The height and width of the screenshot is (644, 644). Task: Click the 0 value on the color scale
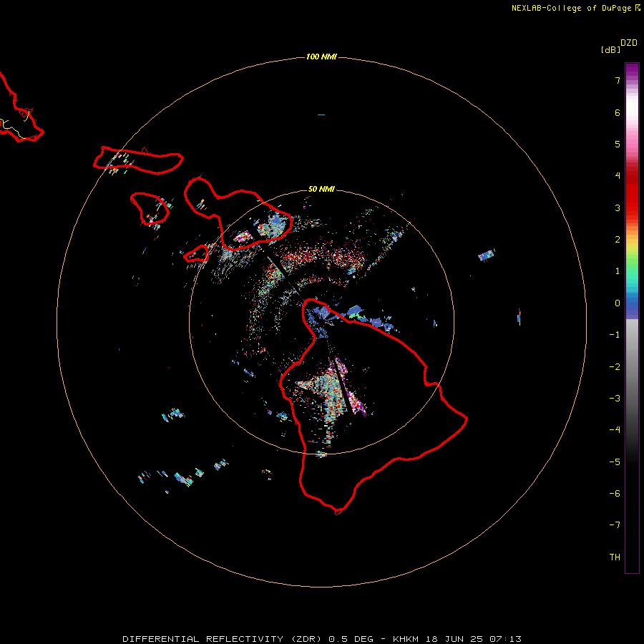[618, 303]
